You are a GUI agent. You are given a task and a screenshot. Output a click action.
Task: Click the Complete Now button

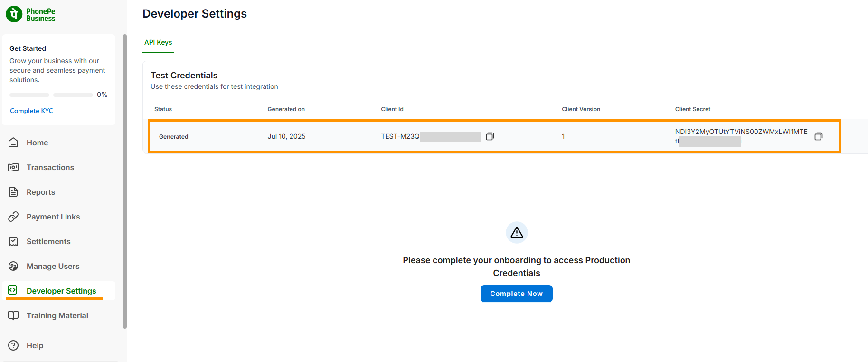tap(517, 294)
